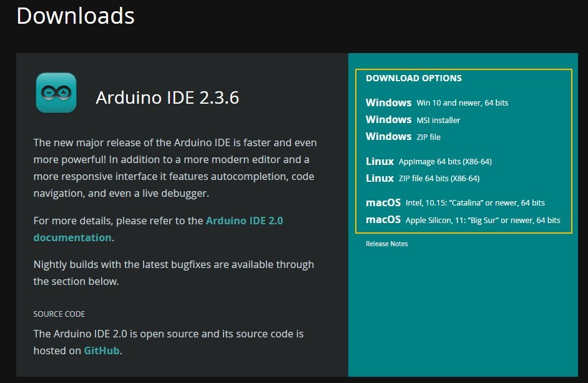Click the 'Nightly builds with the latest bugfixes' text
Image resolution: width=588 pixels, height=383 pixels.
174,272
